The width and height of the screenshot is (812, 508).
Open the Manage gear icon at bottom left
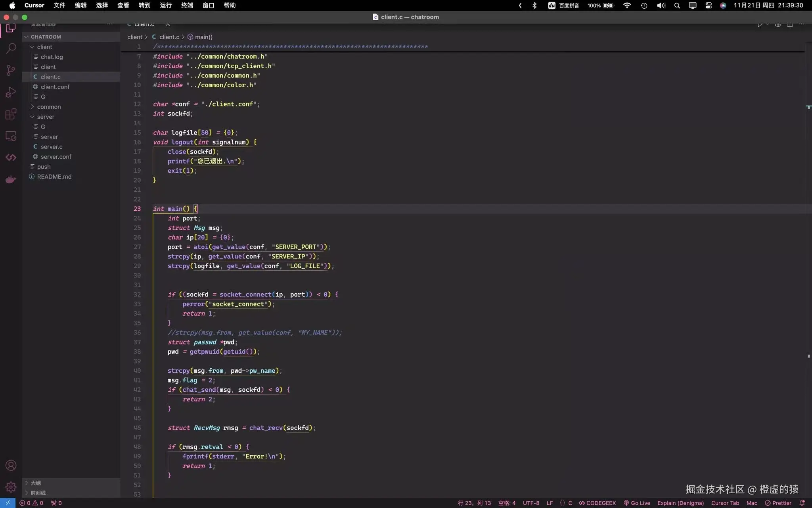click(x=11, y=487)
